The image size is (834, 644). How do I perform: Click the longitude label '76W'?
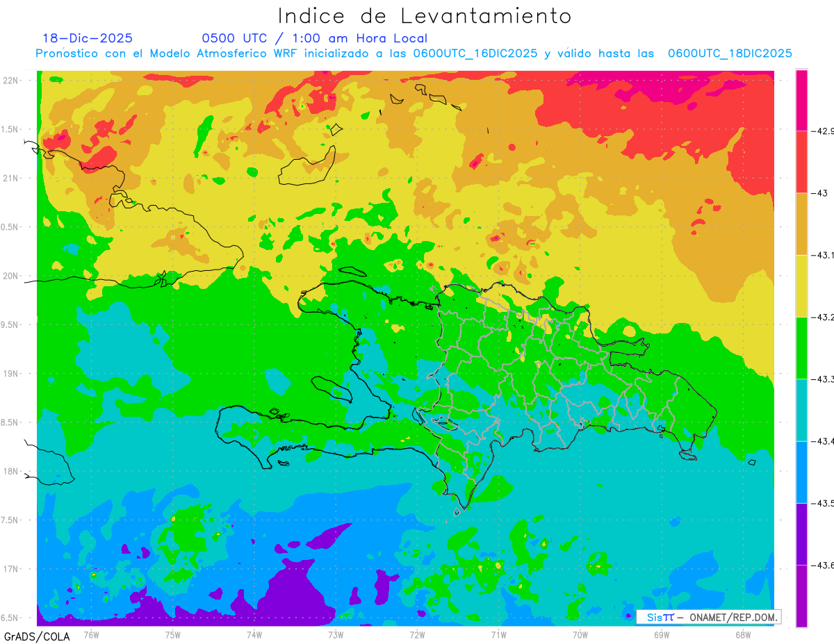(x=91, y=635)
